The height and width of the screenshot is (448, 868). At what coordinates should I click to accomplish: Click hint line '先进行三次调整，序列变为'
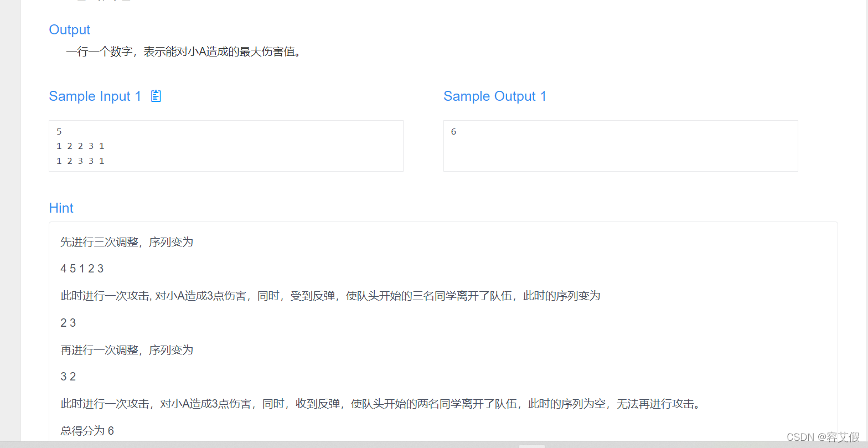127,242
